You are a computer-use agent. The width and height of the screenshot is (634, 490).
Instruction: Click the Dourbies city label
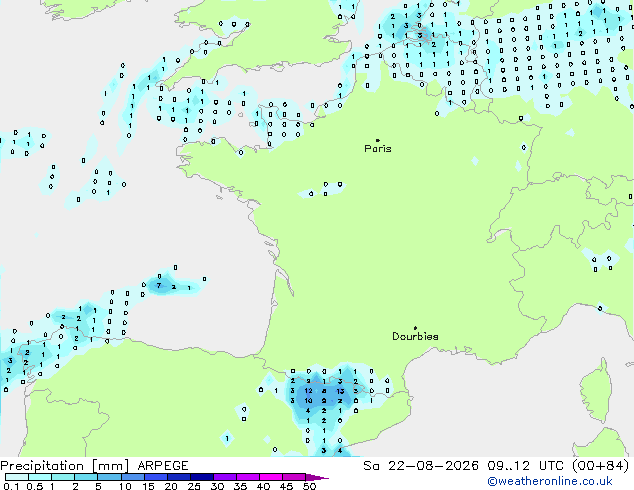pos(415,336)
